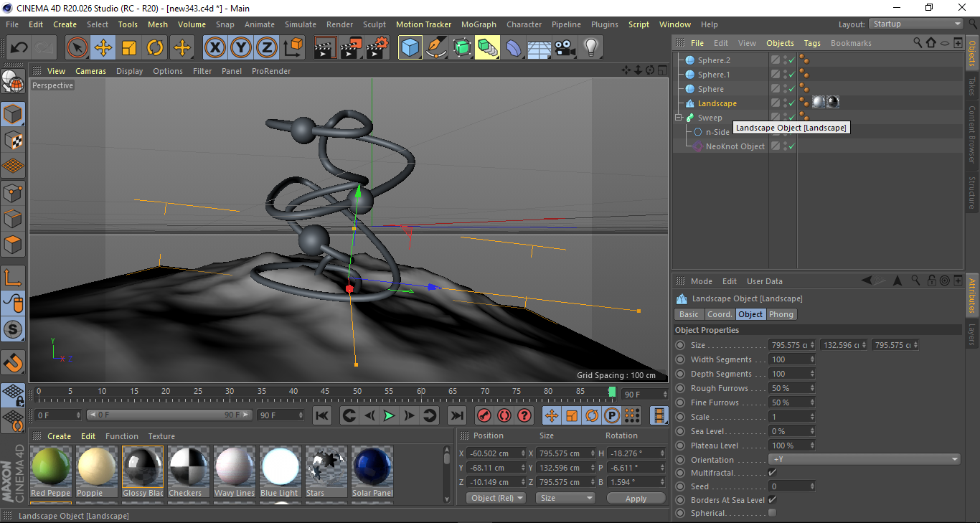980x523 pixels.
Task: Click the Light bulb icon
Action: pos(590,48)
